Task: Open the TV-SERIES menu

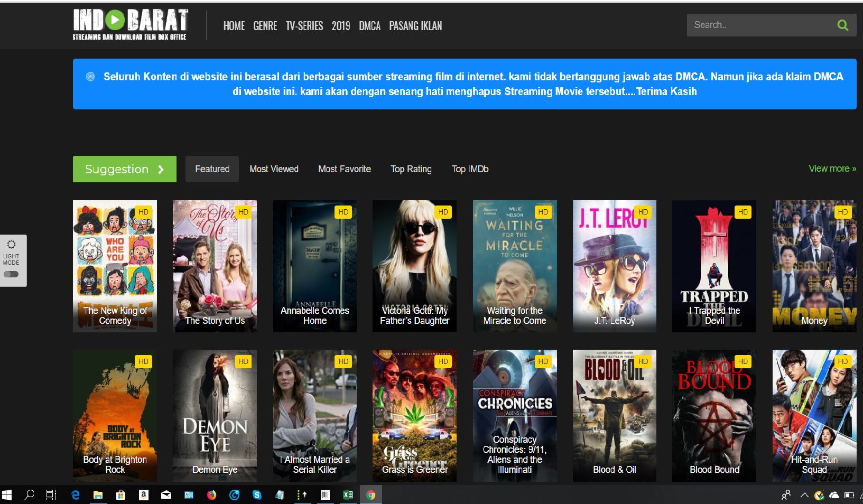Action: [x=304, y=25]
